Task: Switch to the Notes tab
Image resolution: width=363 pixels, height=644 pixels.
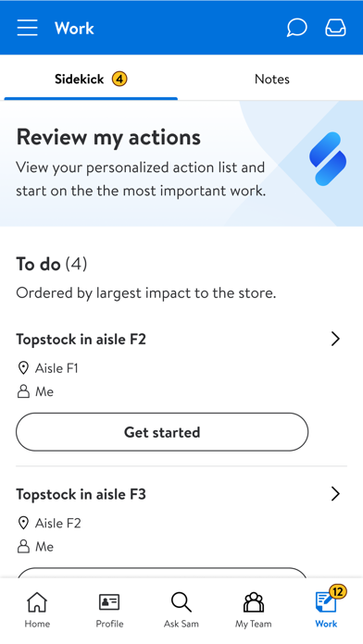Action: click(x=271, y=79)
